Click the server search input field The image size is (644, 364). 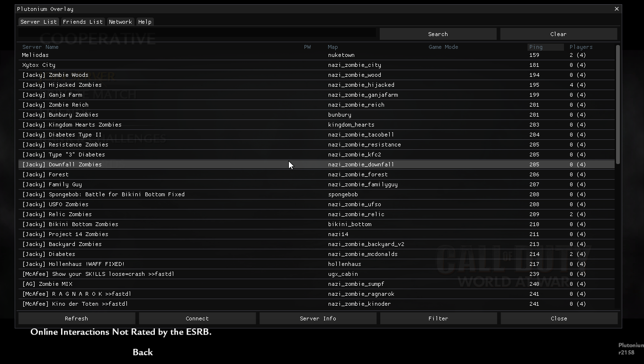(197, 34)
